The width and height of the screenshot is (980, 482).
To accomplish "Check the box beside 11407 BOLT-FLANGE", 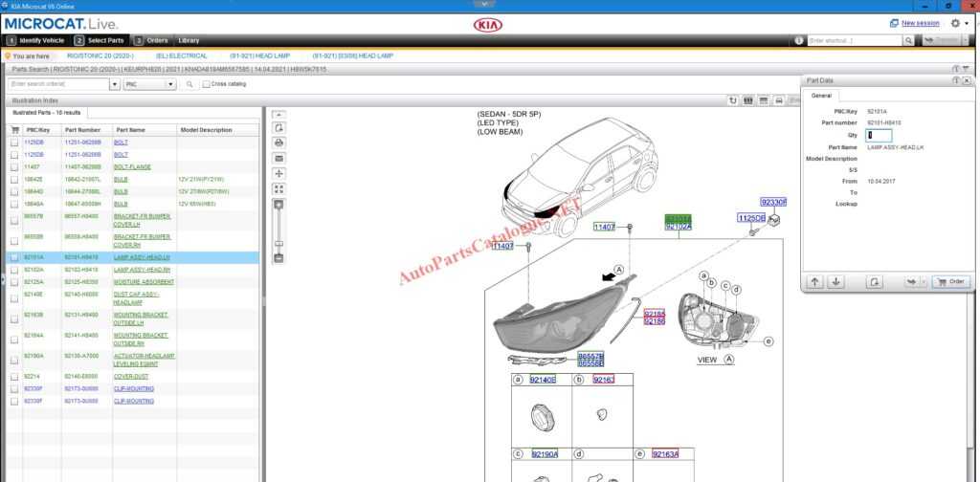I will click(13, 166).
